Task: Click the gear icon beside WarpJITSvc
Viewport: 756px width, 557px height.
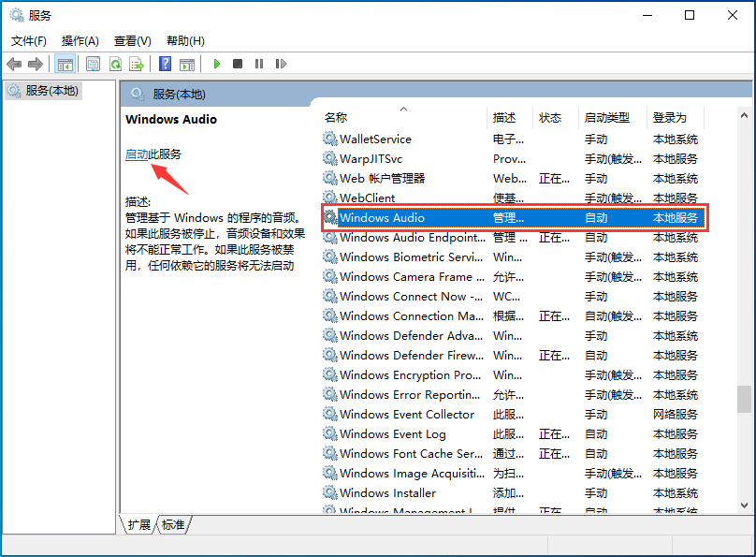Action: (x=329, y=158)
